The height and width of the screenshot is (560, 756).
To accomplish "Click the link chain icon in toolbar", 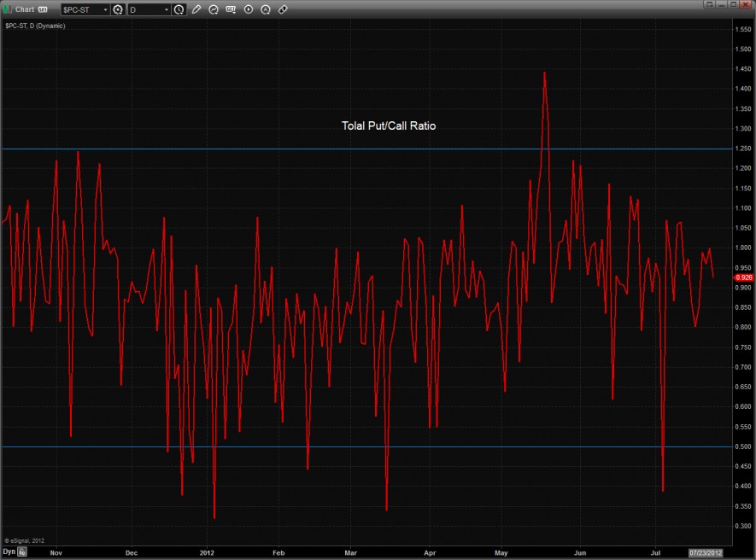I will (283, 9).
